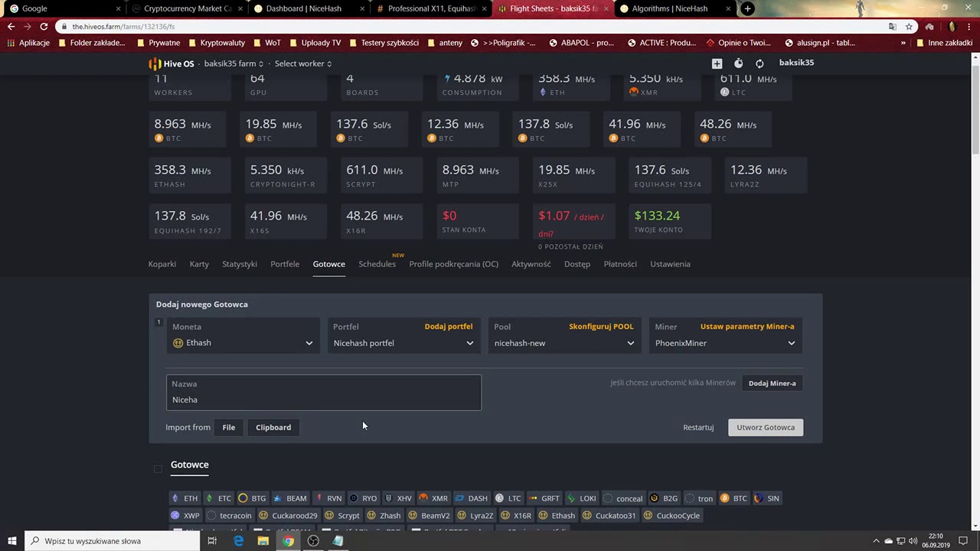Viewport: 980px width, 551px height.
Task: Switch to the Statystyki tab
Action: pyautogui.click(x=240, y=264)
